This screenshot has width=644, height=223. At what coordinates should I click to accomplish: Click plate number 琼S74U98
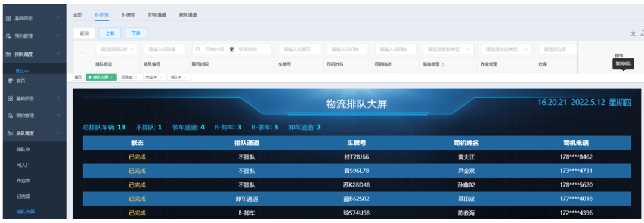pyautogui.click(x=357, y=213)
